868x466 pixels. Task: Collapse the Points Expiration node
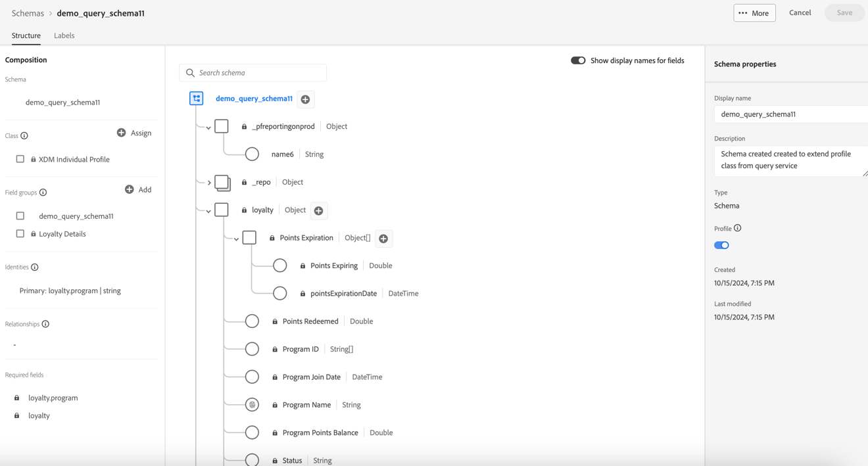pyautogui.click(x=236, y=238)
